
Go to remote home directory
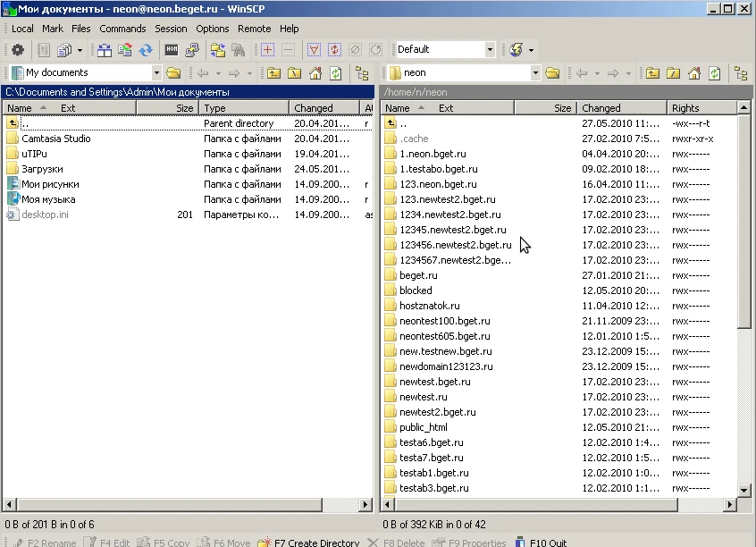click(x=693, y=73)
